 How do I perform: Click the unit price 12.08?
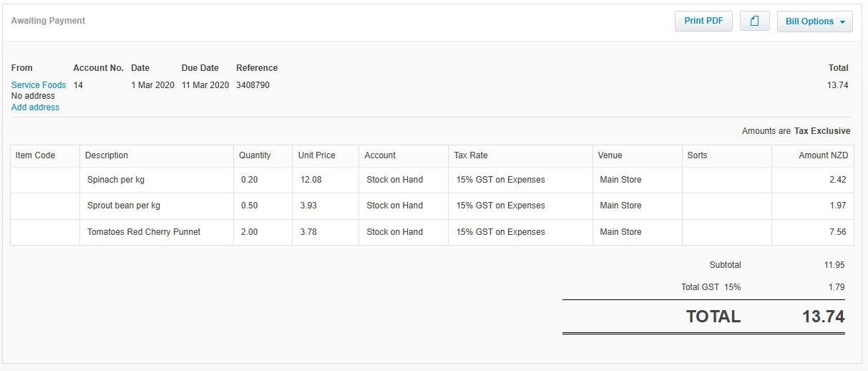click(x=311, y=180)
